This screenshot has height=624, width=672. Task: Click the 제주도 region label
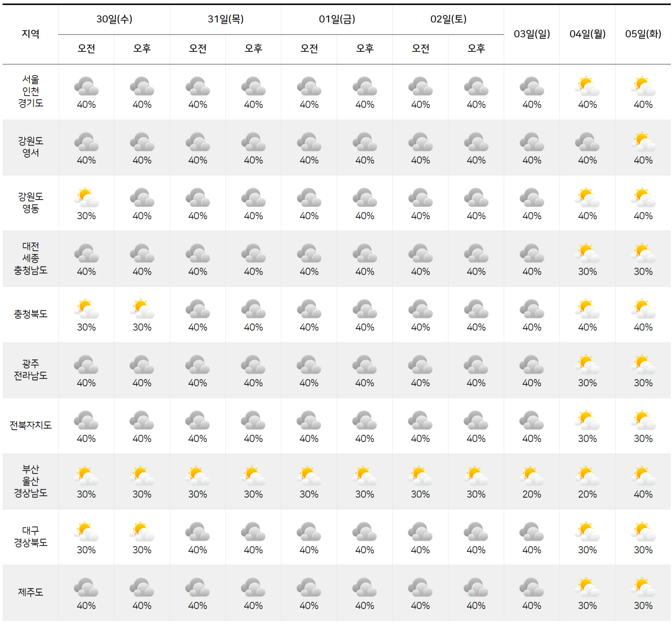pyautogui.click(x=30, y=592)
